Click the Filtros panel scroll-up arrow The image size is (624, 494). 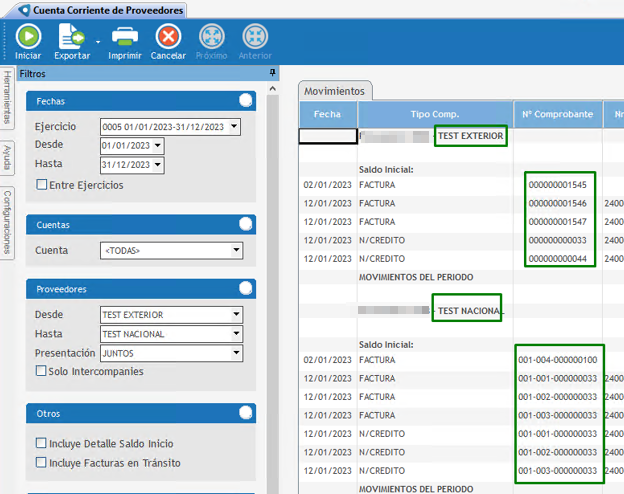(273, 89)
